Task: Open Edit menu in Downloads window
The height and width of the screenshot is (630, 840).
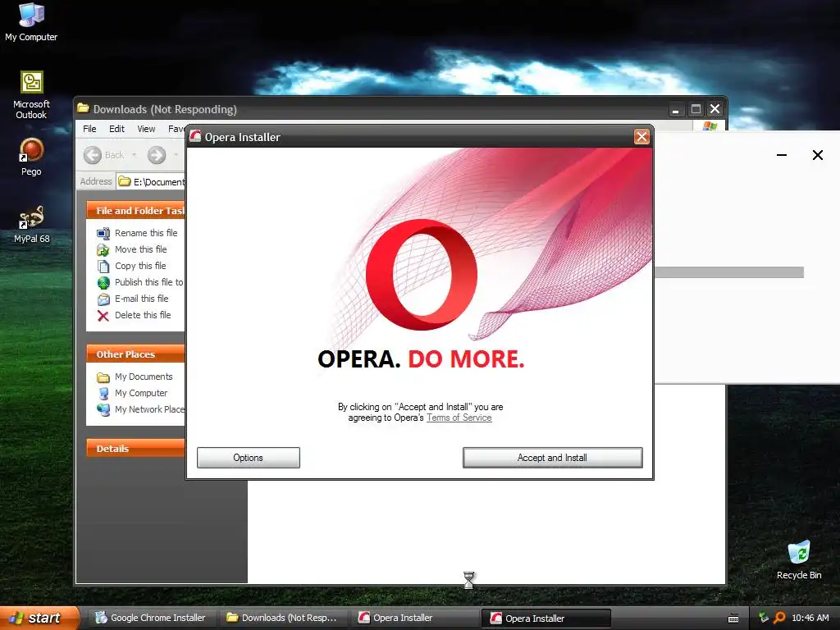Action: (116, 129)
